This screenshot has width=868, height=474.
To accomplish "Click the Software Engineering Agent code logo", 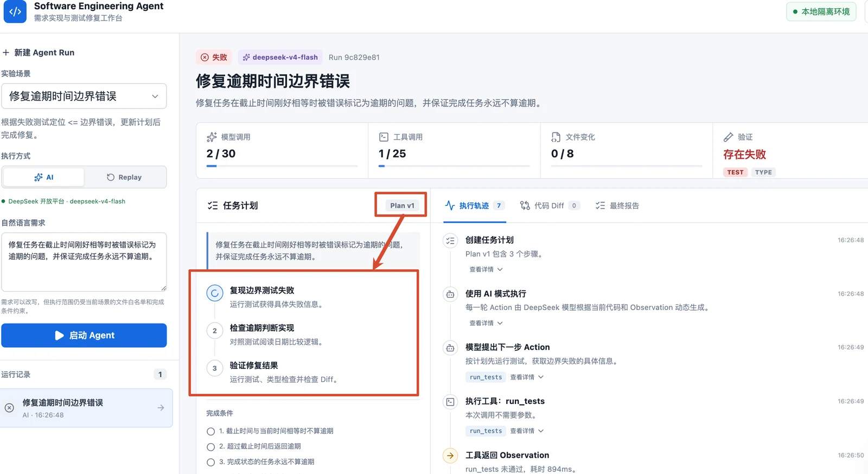I will [15, 11].
